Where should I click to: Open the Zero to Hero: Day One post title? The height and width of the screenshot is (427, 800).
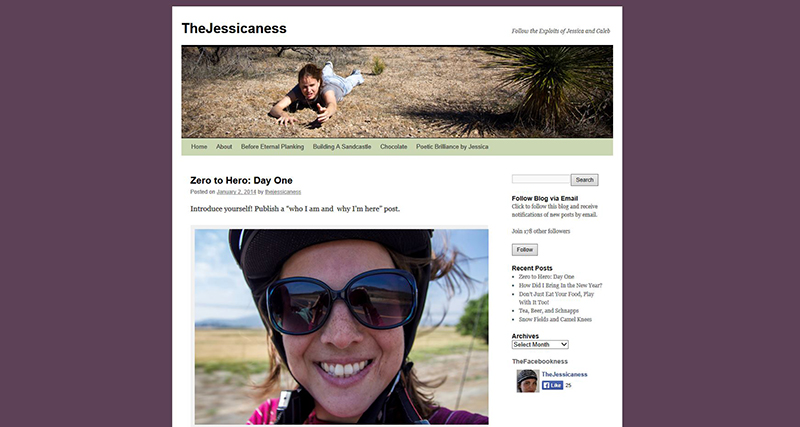[241, 180]
